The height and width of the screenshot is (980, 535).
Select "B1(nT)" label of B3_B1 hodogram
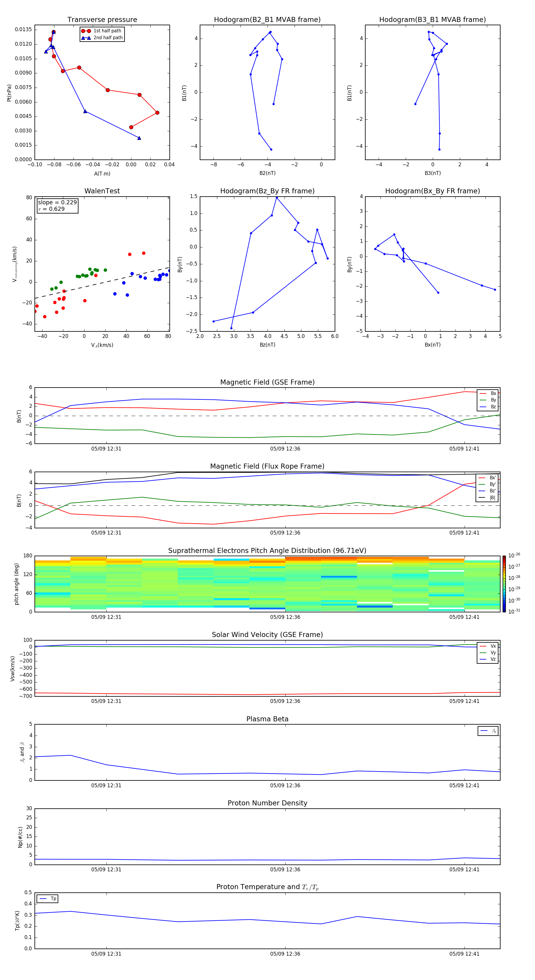[x=349, y=93]
